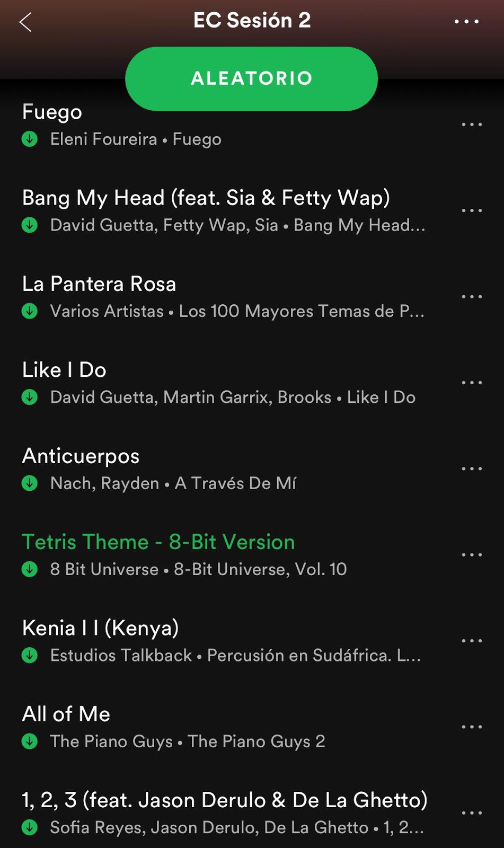Open more options for La Pantera Rosa
This screenshot has height=848, width=504.
click(x=472, y=296)
